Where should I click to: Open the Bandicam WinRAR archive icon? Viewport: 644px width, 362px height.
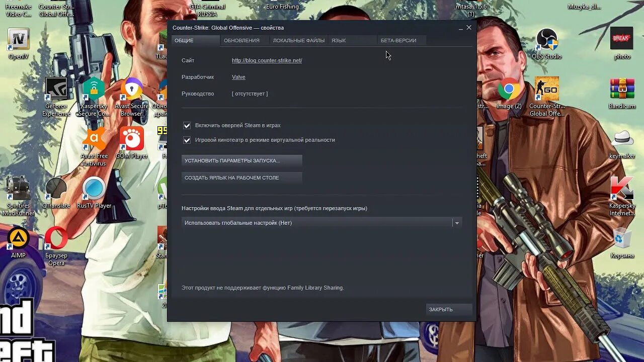[x=622, y=93]
